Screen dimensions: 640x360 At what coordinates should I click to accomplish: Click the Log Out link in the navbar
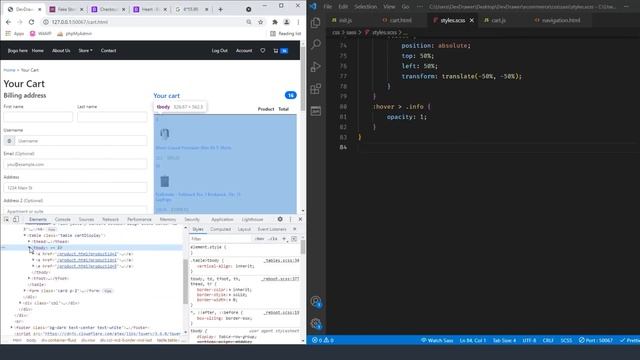pyautogui.click(x=219, y=51)
